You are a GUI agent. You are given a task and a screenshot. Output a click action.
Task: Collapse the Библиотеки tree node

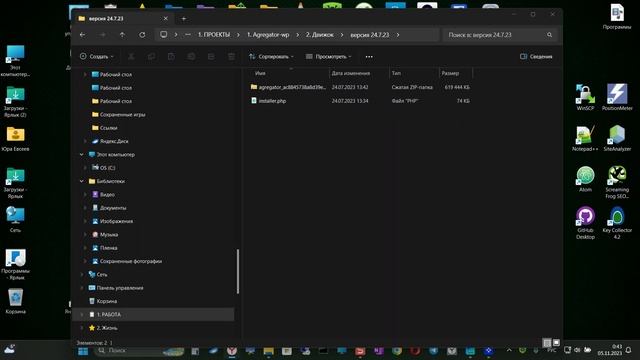pos(82,181)
